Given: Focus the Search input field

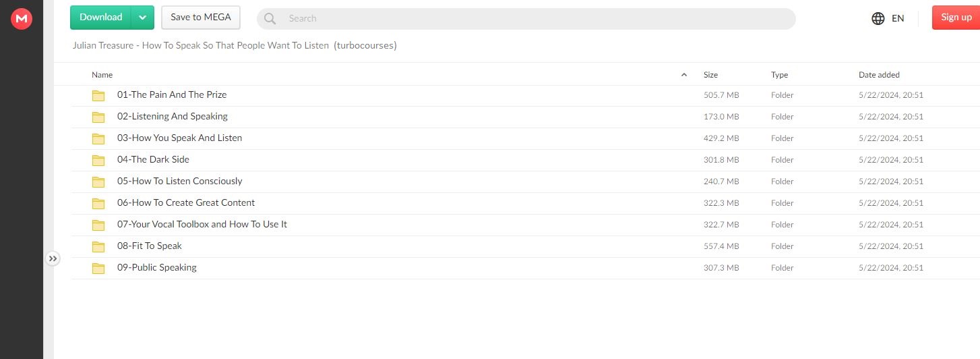Looking at the screenshot, I should click(x=526, y=19).
